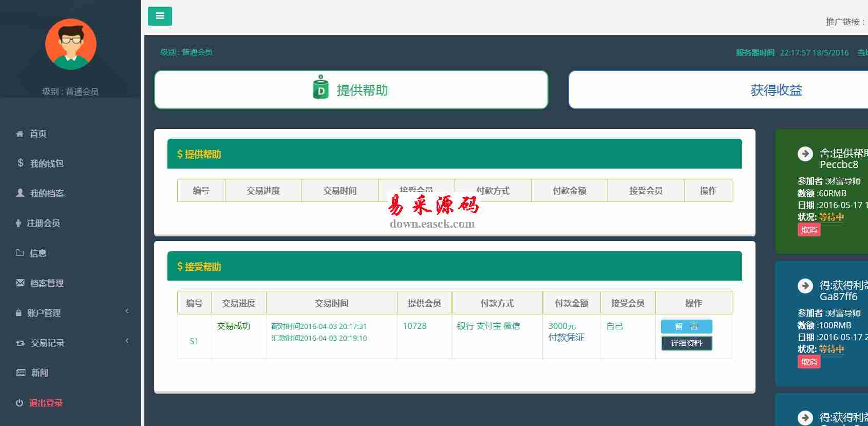Click the folder icon beside 信息
The width and height of the screenshot is (868, 426).
[x=20, y=253]
